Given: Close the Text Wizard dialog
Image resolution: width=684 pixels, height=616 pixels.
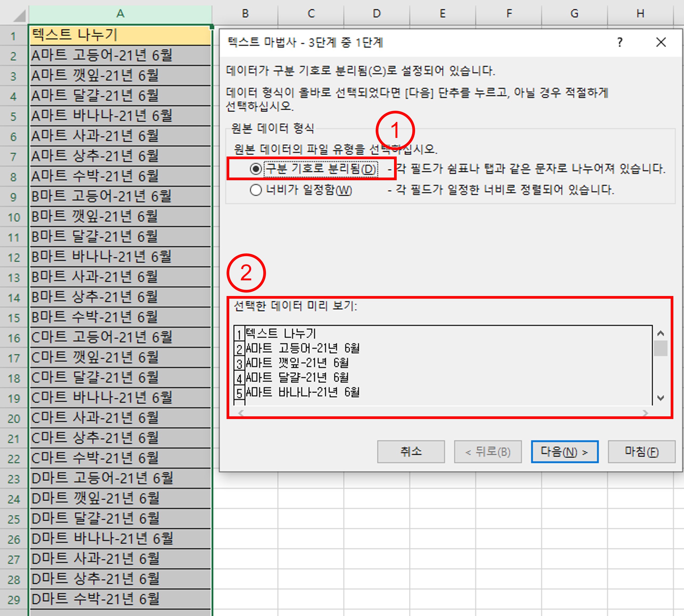Looking at the screenshot, I should coord(661,43).
